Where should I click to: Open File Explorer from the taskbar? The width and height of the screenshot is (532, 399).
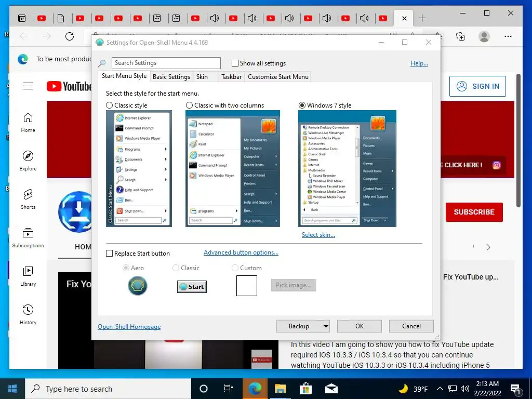(x=280, y=389)
